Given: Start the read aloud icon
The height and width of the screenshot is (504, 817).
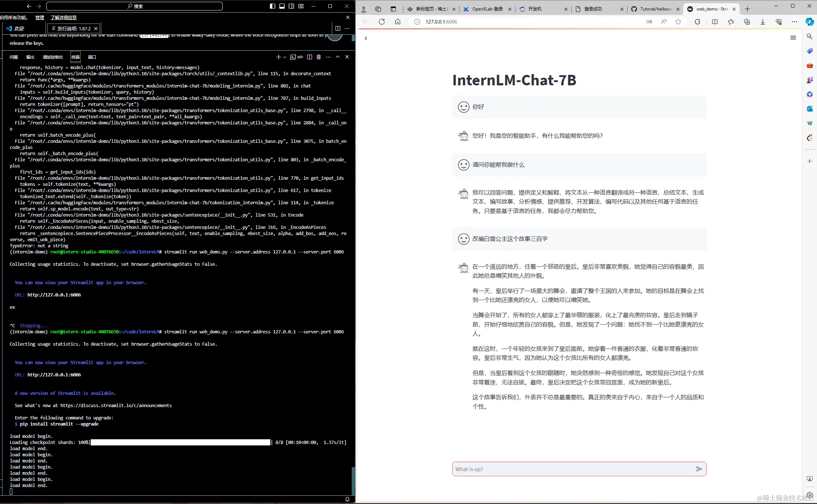Looking at the screenshot, I should click(664, 22).
